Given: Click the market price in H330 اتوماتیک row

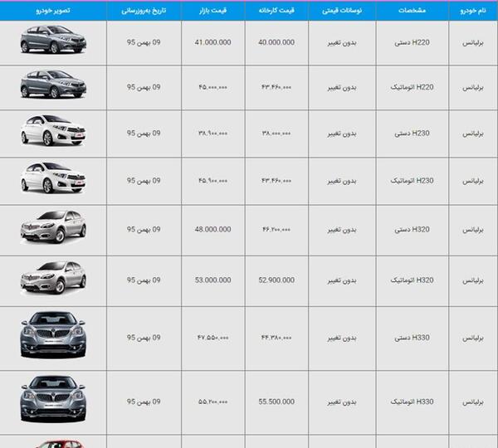Looking at the screenshot, I should pyautogui.click(x=212, y=402).
